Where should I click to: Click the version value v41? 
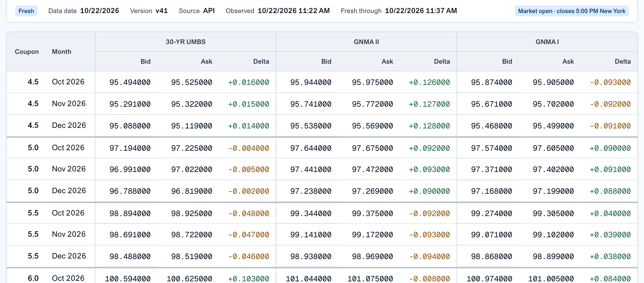[162, 11]
